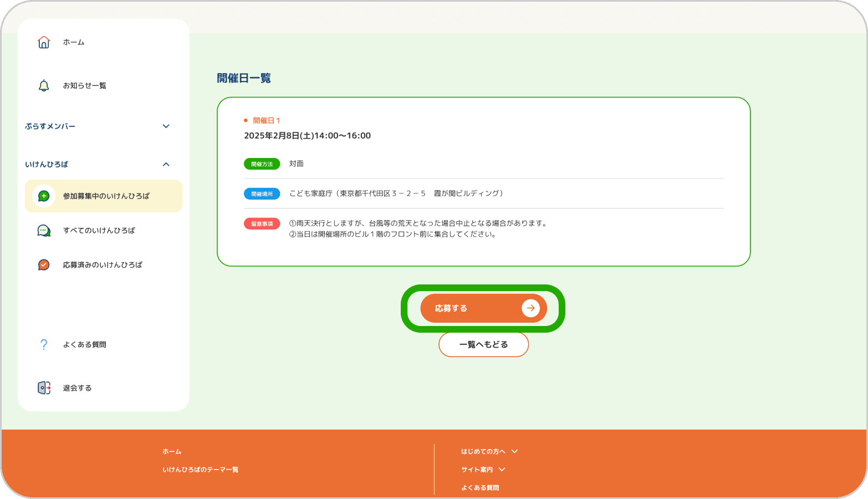Open いけんひろばのテーマ一覧 in the footer
The image size is (868, 499).
pyautogui.click(x=200, y=469)
